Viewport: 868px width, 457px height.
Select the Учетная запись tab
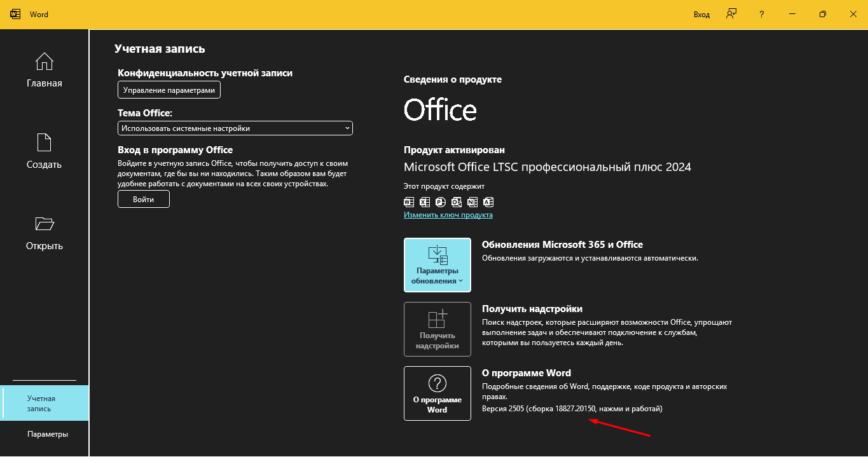coord(44,403)
